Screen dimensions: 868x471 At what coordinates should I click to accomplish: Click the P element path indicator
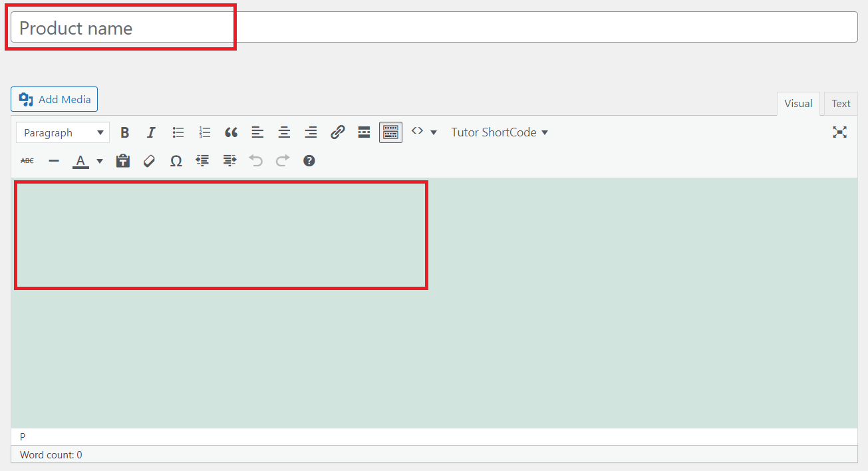tap(23, 437)
